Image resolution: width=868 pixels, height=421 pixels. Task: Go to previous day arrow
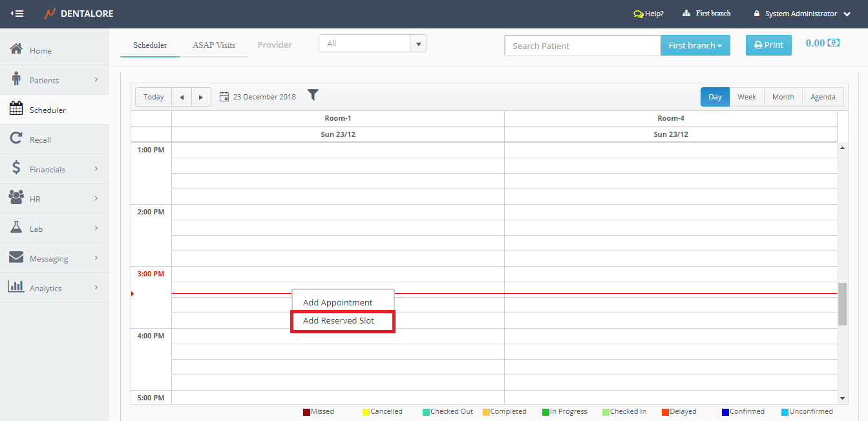[x=182, y=97]
